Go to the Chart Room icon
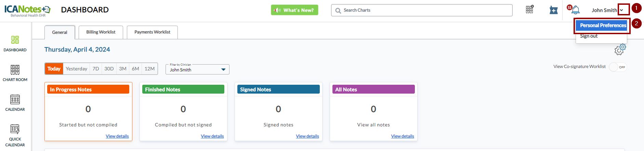Viewport: 644px width, 151px height. point(15,70)
